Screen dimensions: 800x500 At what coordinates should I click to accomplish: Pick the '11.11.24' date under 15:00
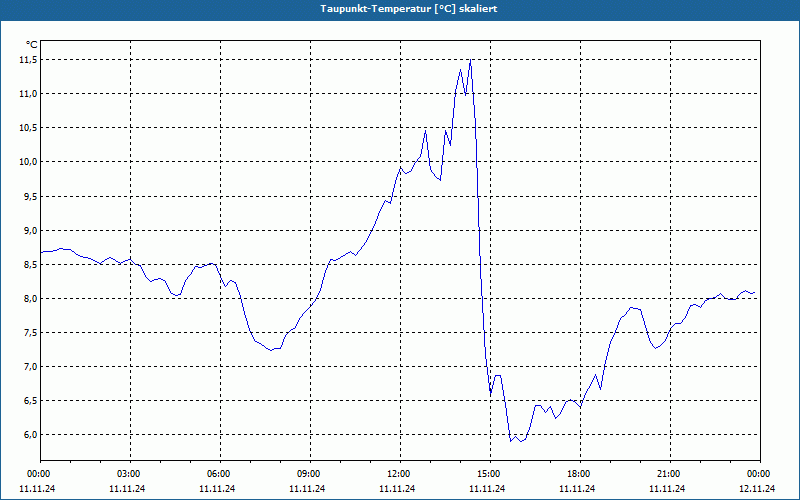(487, 489)
